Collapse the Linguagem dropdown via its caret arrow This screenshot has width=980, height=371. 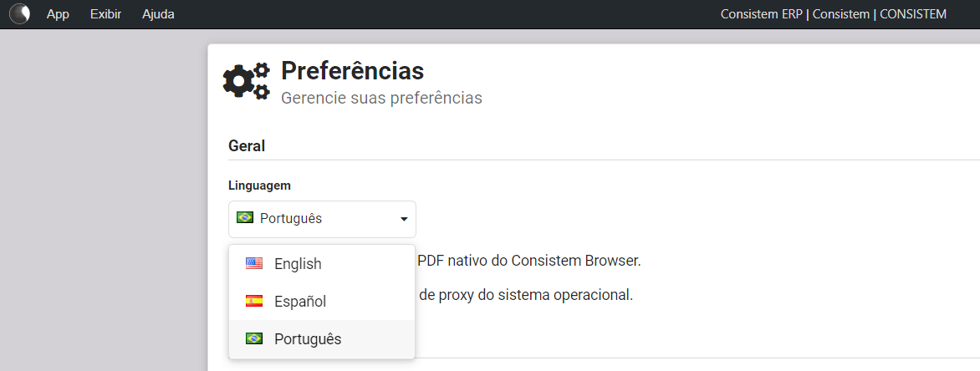(404, 219)
